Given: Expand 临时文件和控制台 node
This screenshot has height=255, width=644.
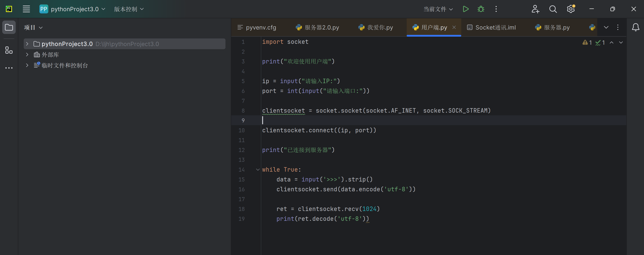Looking at the screenshot, I should click(27, 65).
